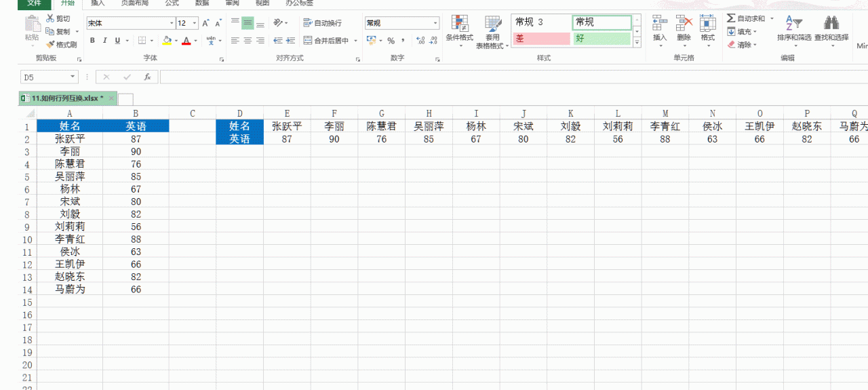Apply the 常规 3 cell style
The width and height of the screenshot is (868, 390).
point(541,22)
